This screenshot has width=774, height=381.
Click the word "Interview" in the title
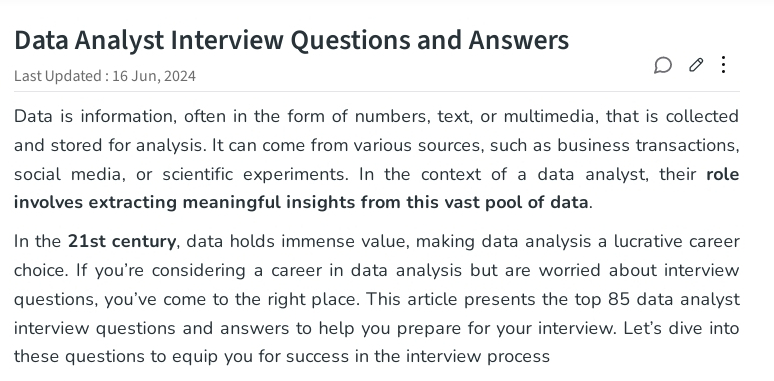coord(227,40)
